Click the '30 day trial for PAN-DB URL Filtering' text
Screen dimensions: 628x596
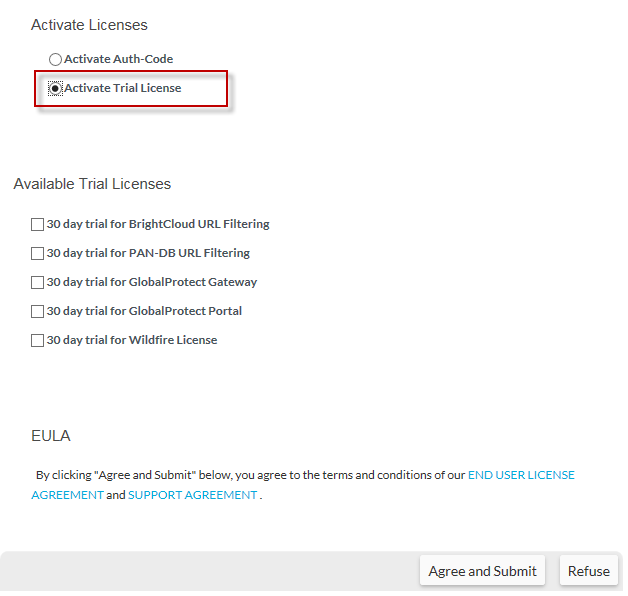148,253
